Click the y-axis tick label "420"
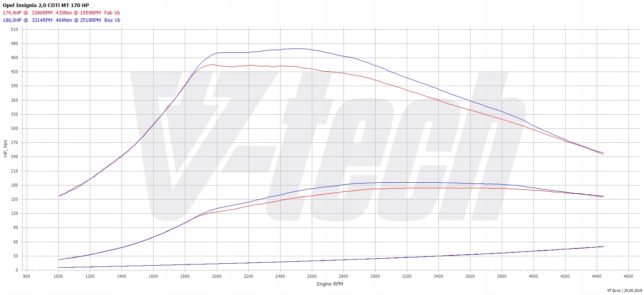 [x=14, y=72]
